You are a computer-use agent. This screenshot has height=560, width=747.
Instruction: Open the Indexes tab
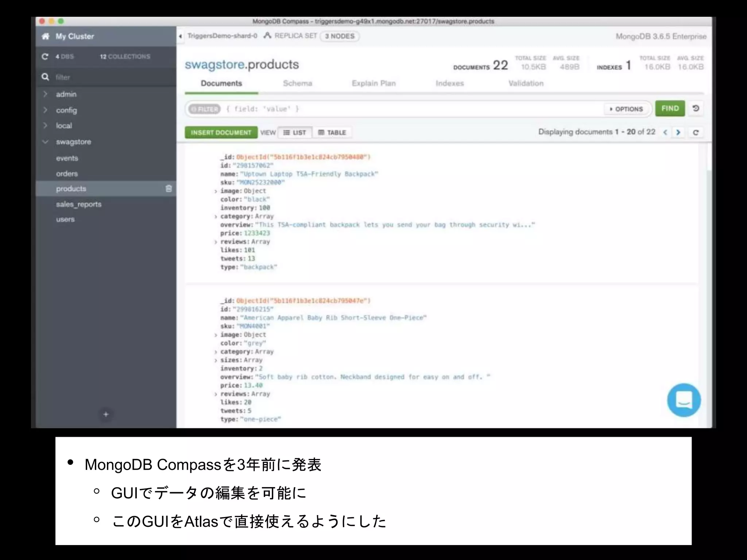click(449, 83)
